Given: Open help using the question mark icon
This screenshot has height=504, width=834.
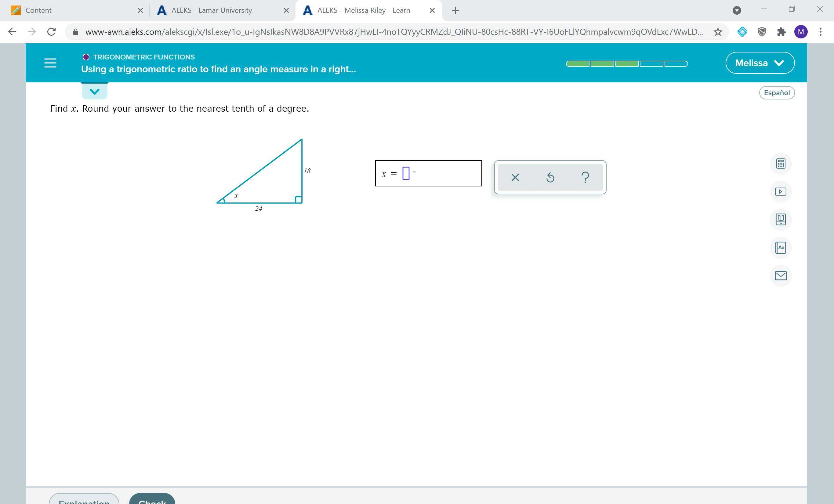Looking at the screenshot, I should pyautogui.click(x=585, y=177).
